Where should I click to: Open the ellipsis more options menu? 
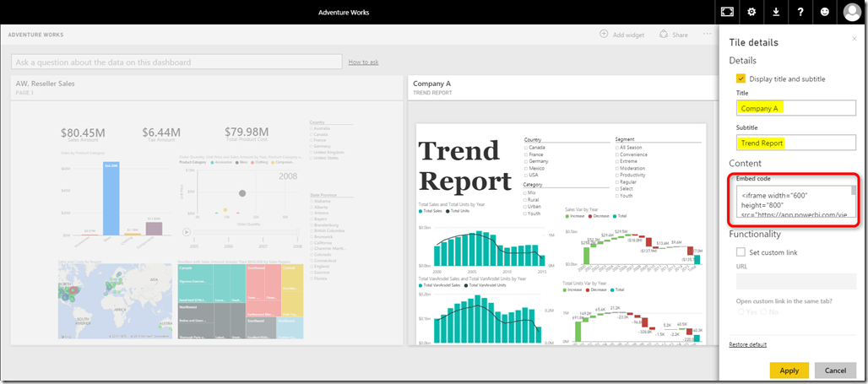(707, 34)
